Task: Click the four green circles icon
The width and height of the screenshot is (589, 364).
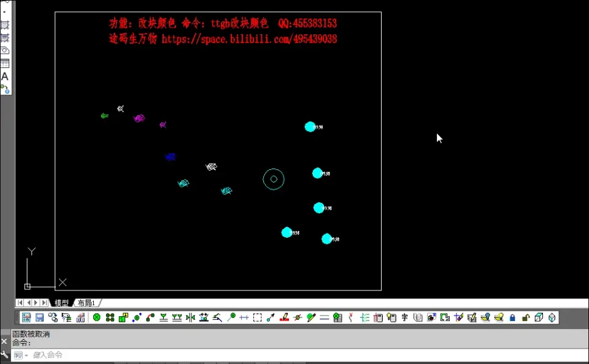Action: click(110, 318)
